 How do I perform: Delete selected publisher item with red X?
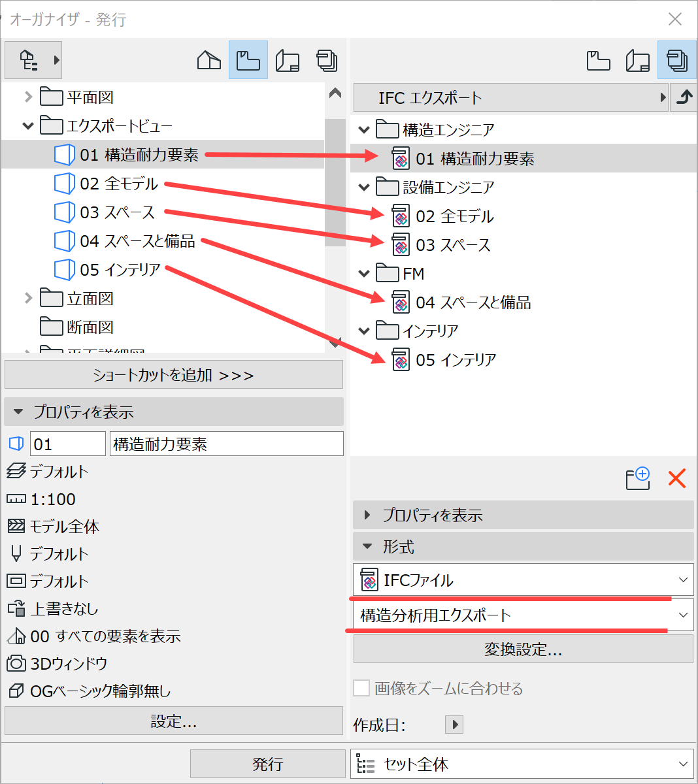(x=677, y=478)
